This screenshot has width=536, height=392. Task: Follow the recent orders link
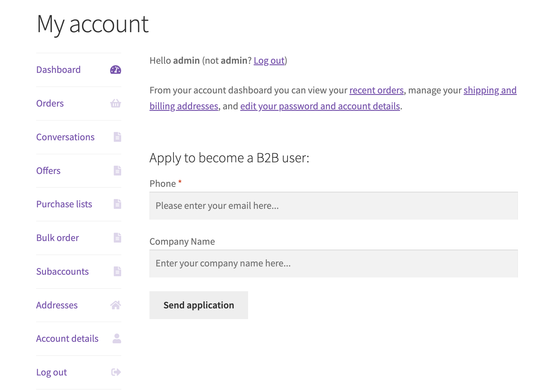click(376, 90)
